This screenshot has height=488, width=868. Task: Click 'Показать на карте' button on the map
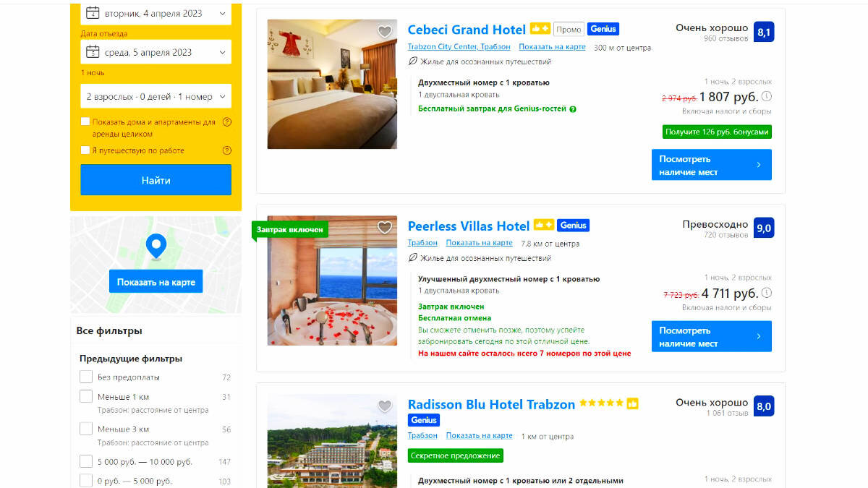[x=156, y=282]
